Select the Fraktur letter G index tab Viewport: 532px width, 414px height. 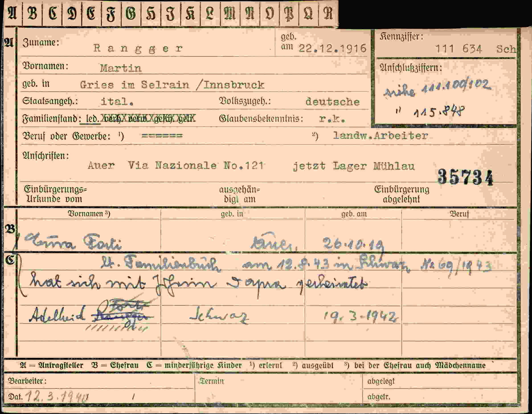pyautogui.click(x=131, y=13)
